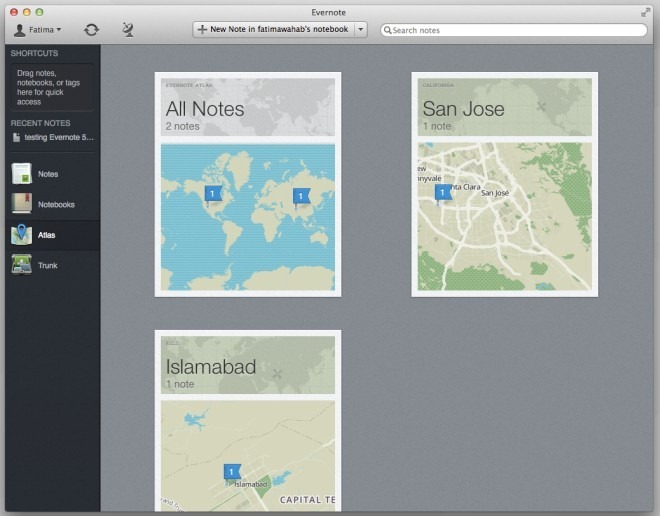
Task: Click the Shortcuts drop area box
Action: point(52,87)
